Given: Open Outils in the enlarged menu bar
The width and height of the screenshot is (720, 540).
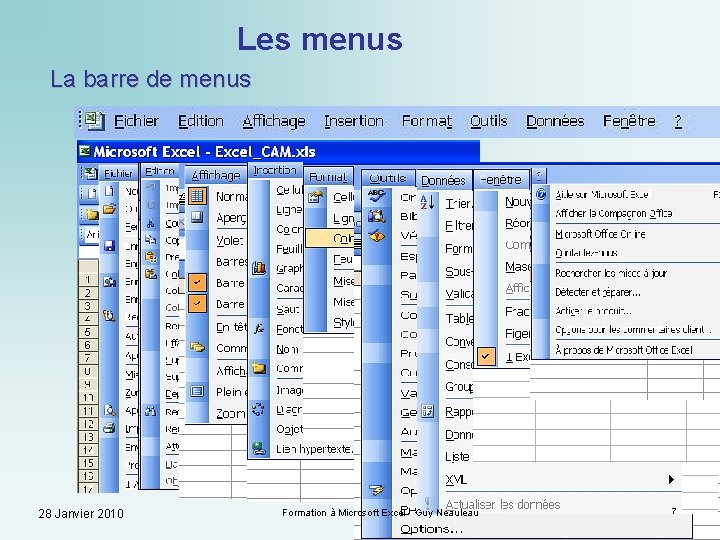Looking at the screenshot, I should pyautogui.click(x=489, y=121).
